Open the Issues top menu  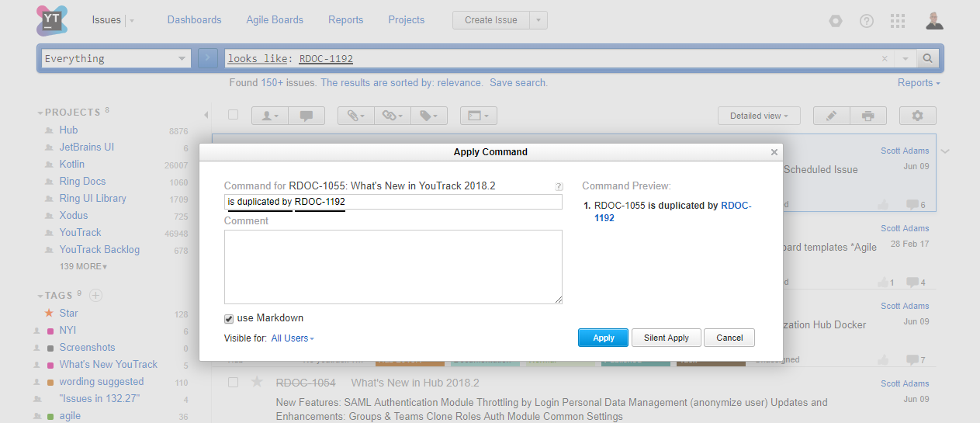[x=106, y=20]
